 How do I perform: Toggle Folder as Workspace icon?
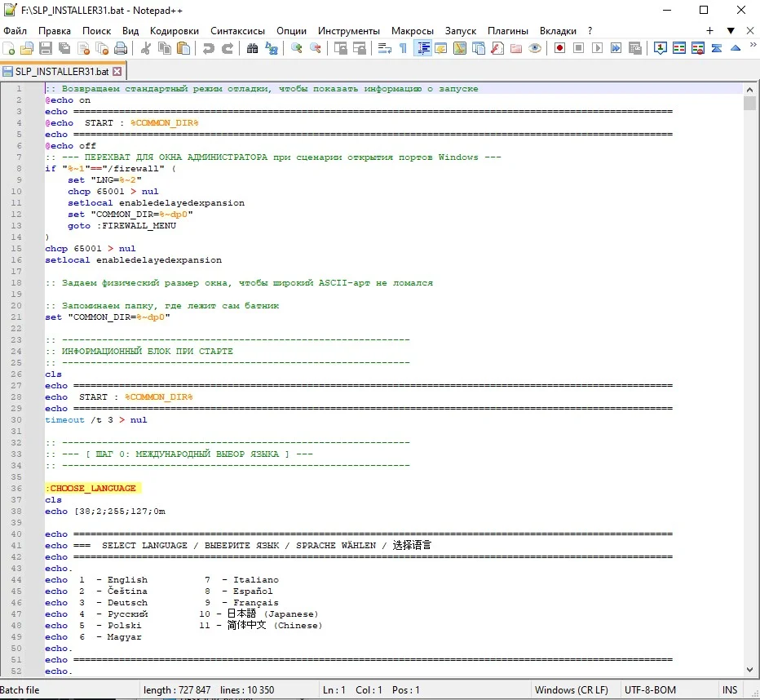point(516,48)
